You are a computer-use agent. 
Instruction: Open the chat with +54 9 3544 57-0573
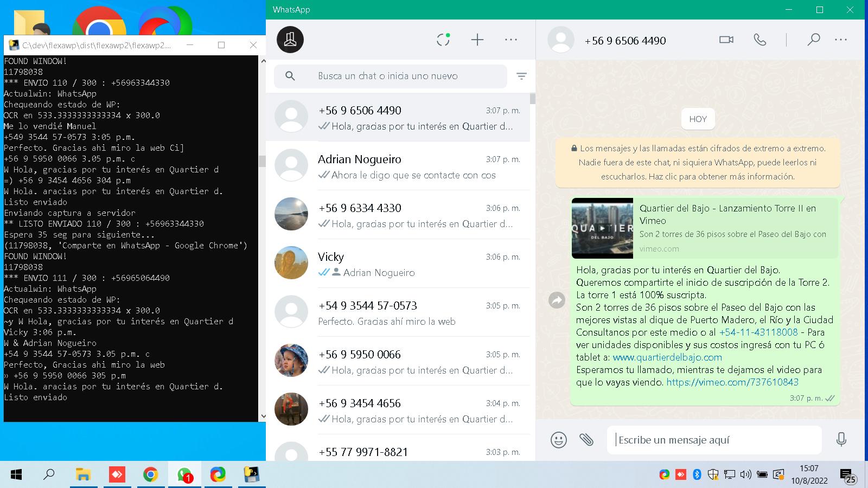[x=398, y=313]
